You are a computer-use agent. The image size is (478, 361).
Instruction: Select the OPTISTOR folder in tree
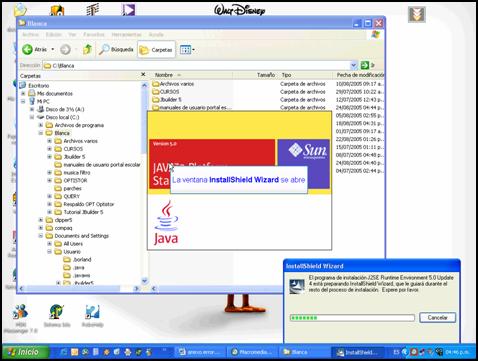pos(75,180)
